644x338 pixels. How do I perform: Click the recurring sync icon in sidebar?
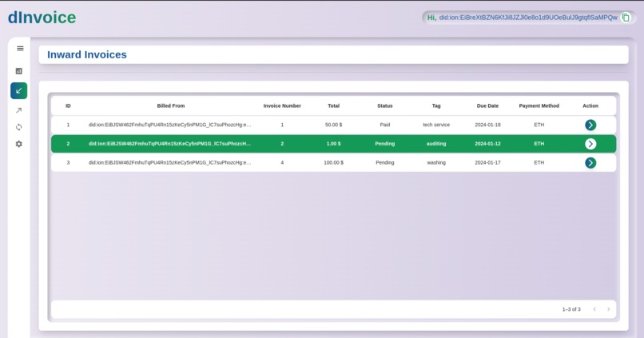click(x=19, y=127)
